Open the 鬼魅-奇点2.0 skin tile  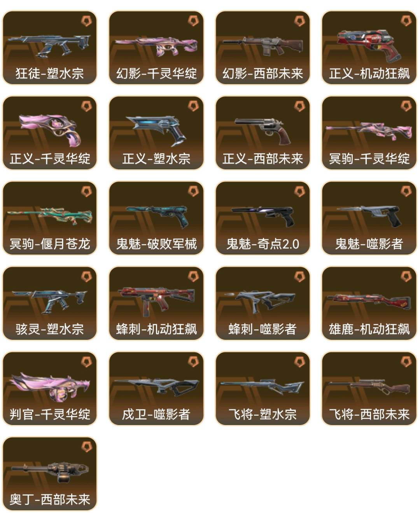tap(263, 218)
